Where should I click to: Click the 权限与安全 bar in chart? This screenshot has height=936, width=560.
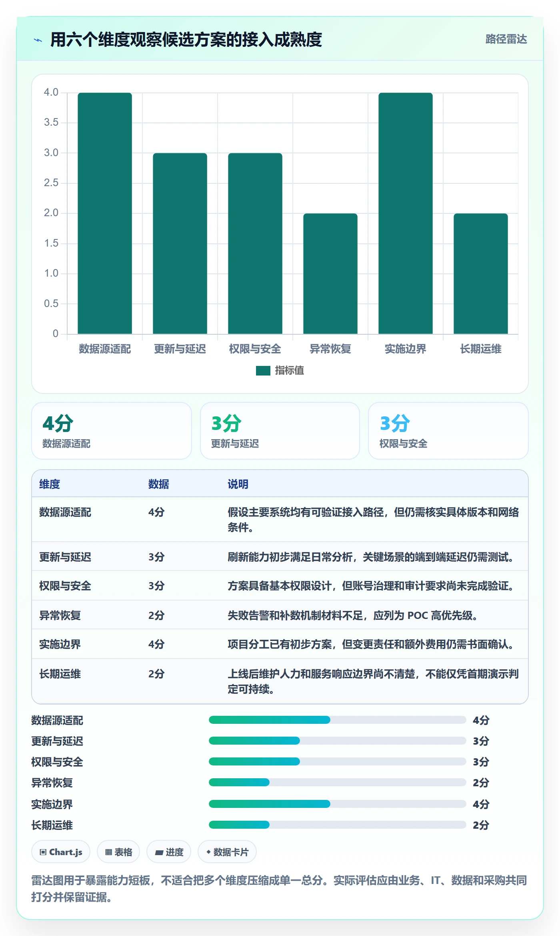click(255, 243)
